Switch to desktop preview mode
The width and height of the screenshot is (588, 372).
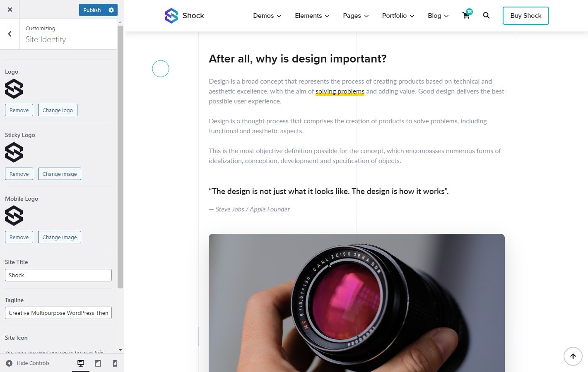[x=81, y=363]
